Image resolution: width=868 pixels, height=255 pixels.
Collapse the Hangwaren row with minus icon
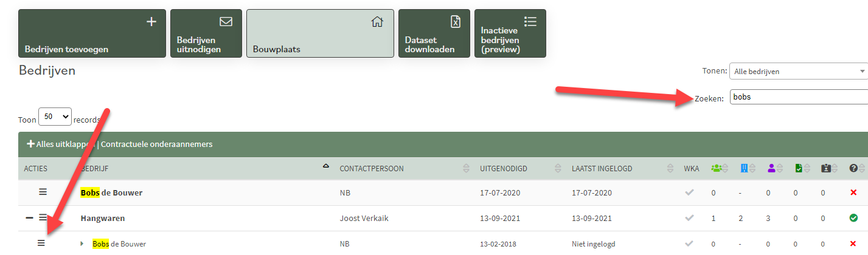[29, 217]
